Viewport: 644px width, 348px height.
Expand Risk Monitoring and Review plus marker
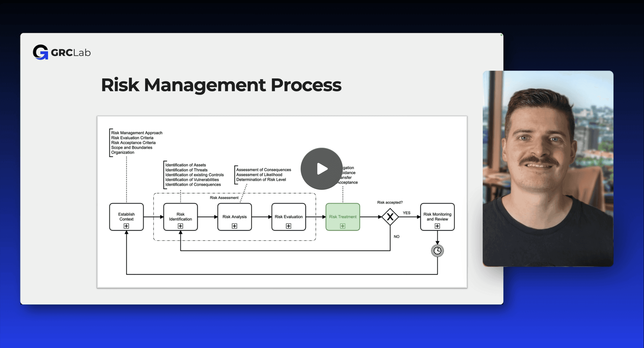tap(437, 226)
